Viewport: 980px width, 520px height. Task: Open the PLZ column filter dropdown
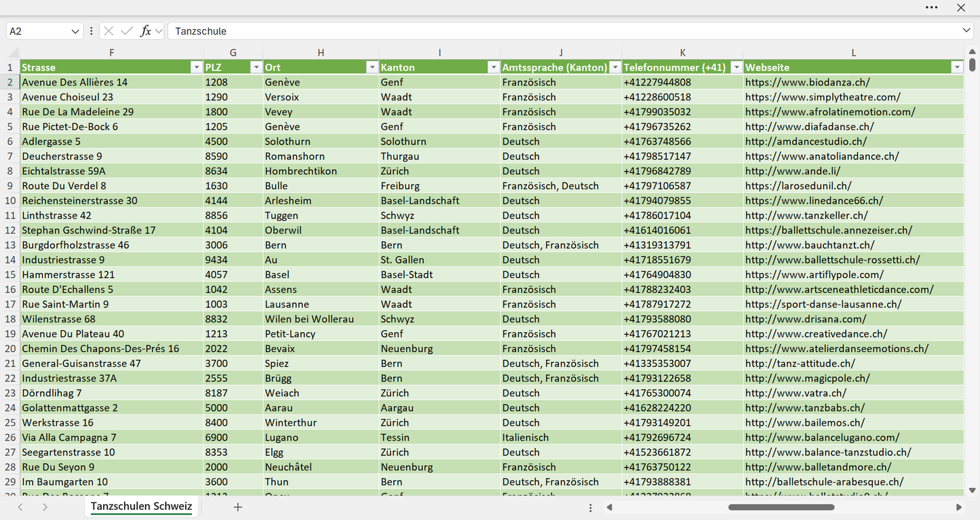(x=256, y=67)
